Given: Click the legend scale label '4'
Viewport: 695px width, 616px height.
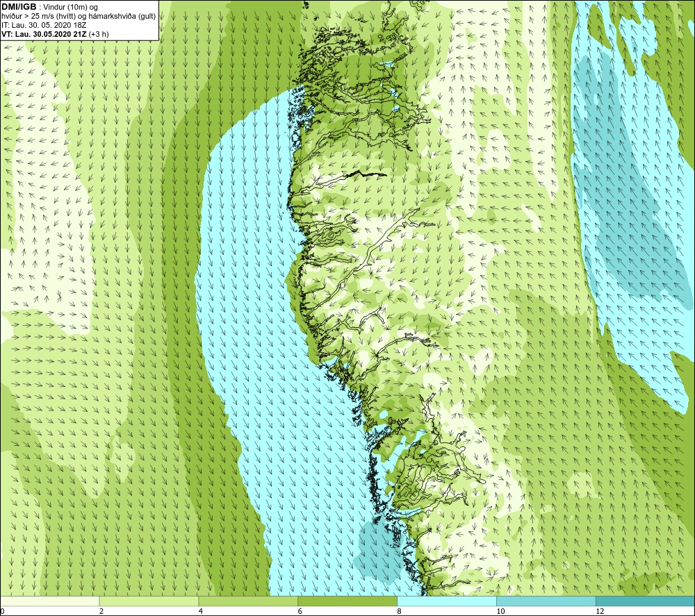Looking at the screenshot, I should (x=201, y=611).
